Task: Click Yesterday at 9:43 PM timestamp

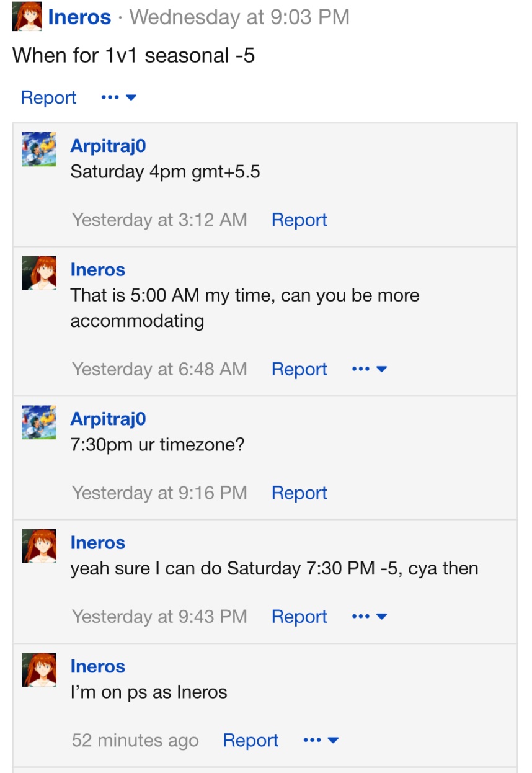Action: 159,617
